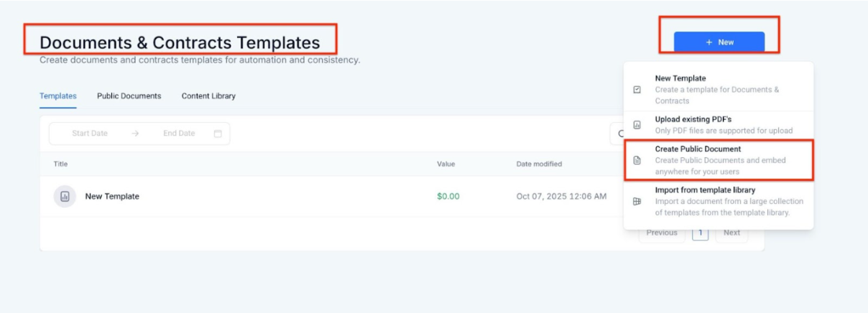Select Upload existing PDF's option

coord(693,119)
